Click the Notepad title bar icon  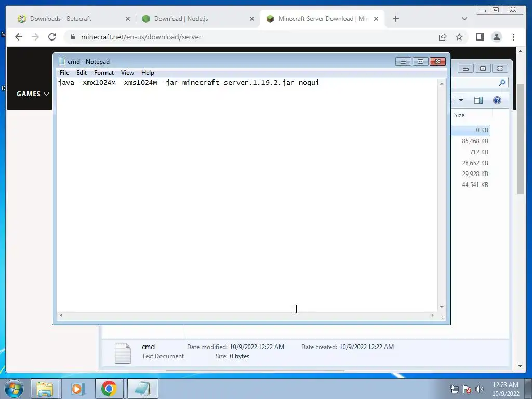point(62,61)
